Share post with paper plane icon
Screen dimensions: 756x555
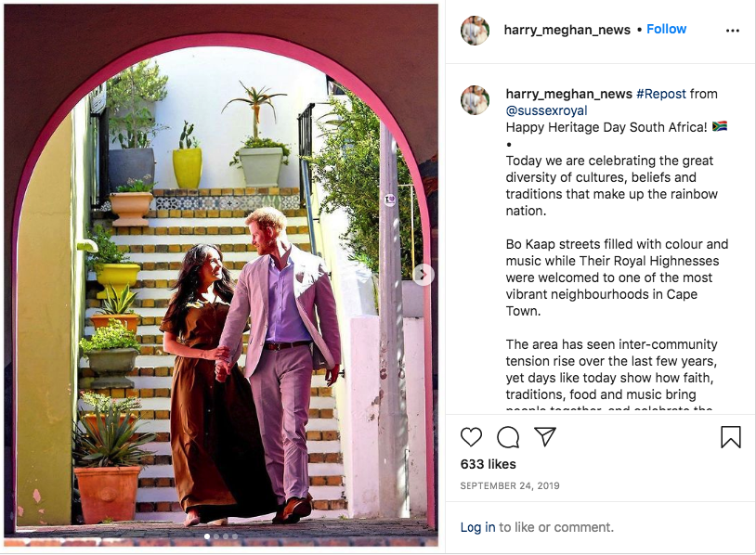[x=545, y=436]
